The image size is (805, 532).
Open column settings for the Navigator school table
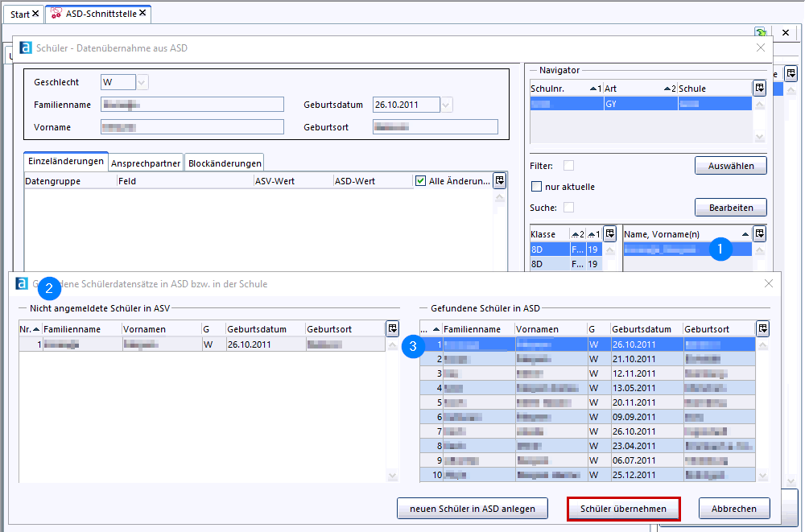click(x=759, y=89)
